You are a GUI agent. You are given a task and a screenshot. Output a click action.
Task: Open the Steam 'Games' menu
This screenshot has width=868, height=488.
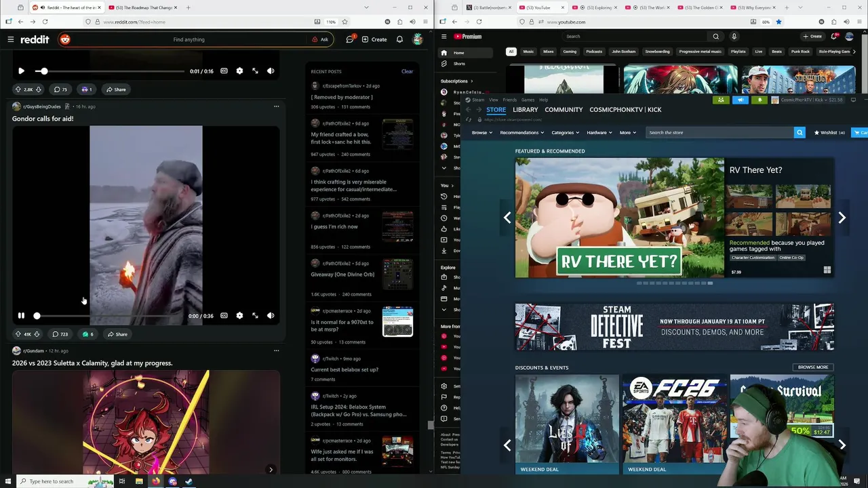pos(528,100)
